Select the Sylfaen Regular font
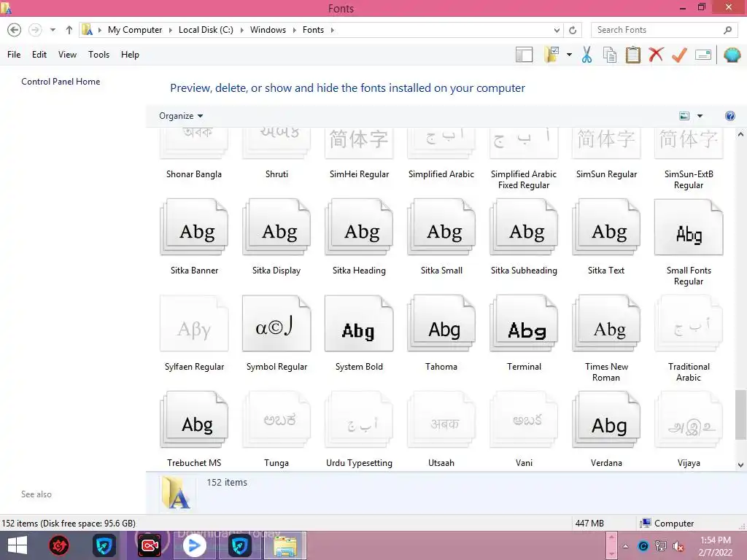 [x=194, y=333]
